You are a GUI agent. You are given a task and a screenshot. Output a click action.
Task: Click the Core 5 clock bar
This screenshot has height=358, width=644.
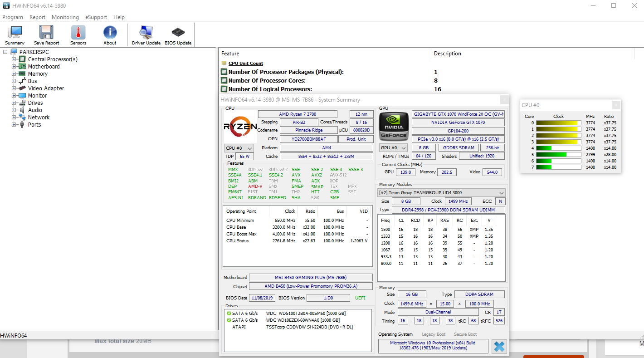[558, 154]
